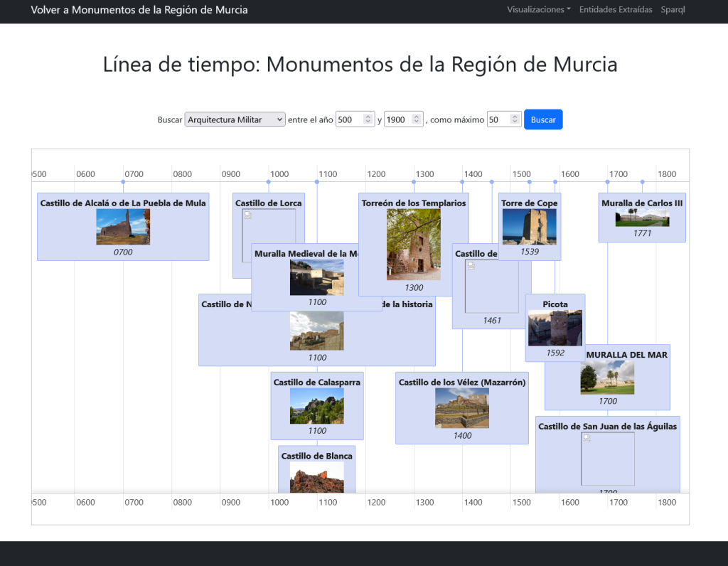This screenshot has height=566, width=728.
Task: Click the start year field showing 500
Action: [348, 119]
